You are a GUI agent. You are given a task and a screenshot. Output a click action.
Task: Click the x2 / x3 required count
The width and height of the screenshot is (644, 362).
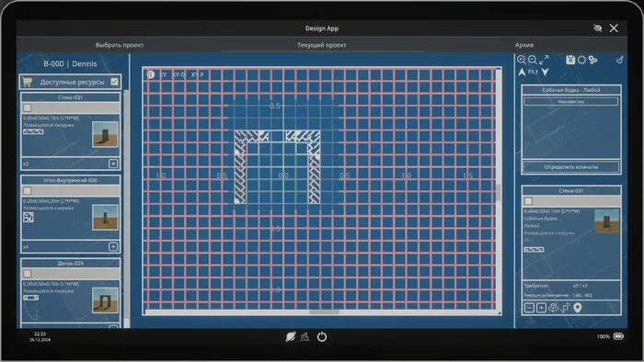[580, 286]
